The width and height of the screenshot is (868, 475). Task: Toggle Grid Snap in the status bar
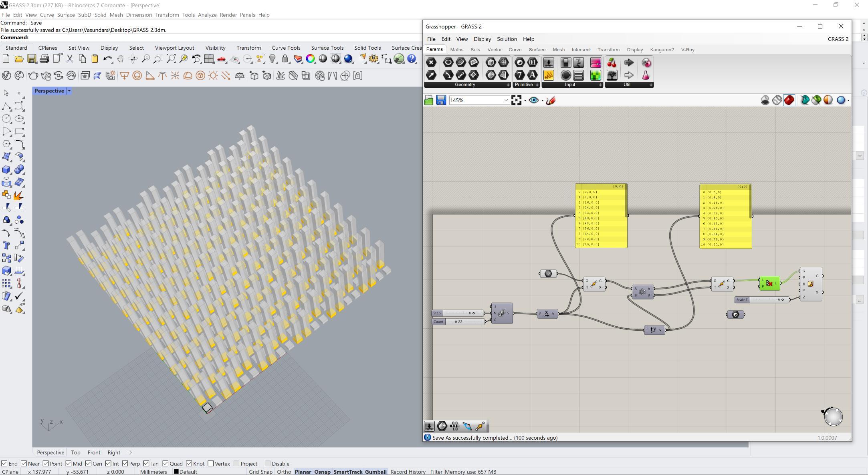tap(260, 472)
